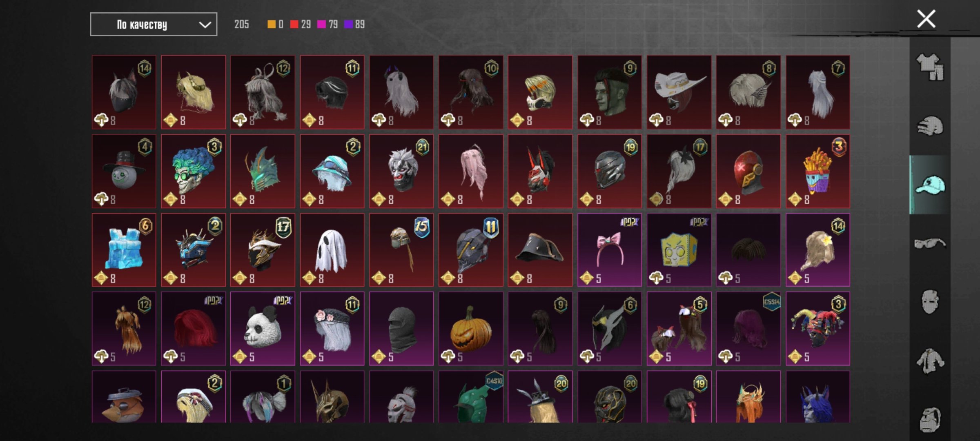Select the french fries headgear item
Image resolution: width=980 pixels, height=441 pixels.
818,171
